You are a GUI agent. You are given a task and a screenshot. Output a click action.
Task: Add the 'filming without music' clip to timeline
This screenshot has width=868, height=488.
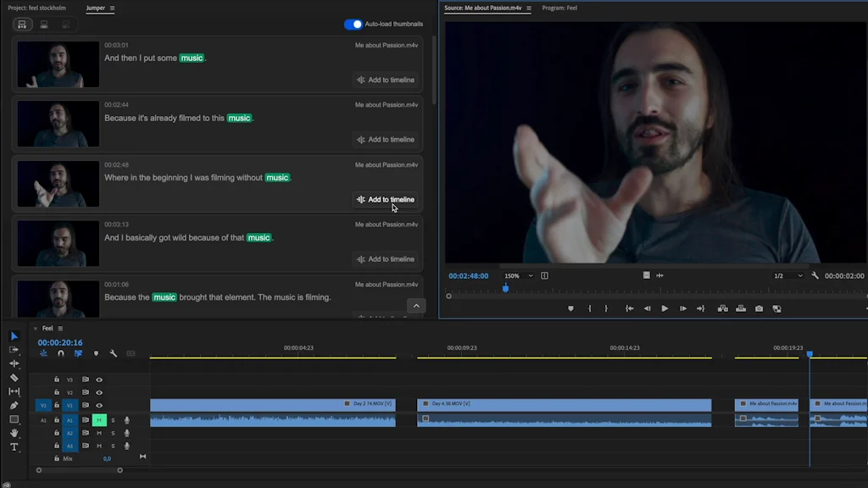pyautogui.click(x=386, y=200)
